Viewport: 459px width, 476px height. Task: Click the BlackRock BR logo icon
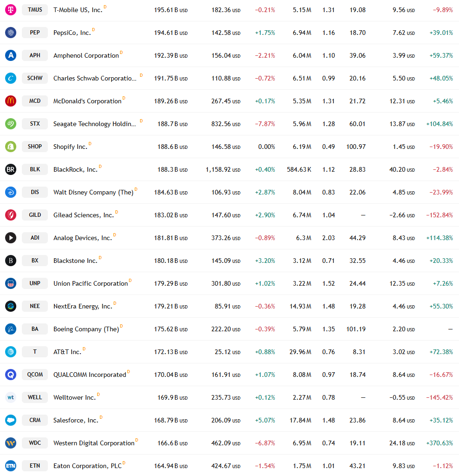pos(11,169)
